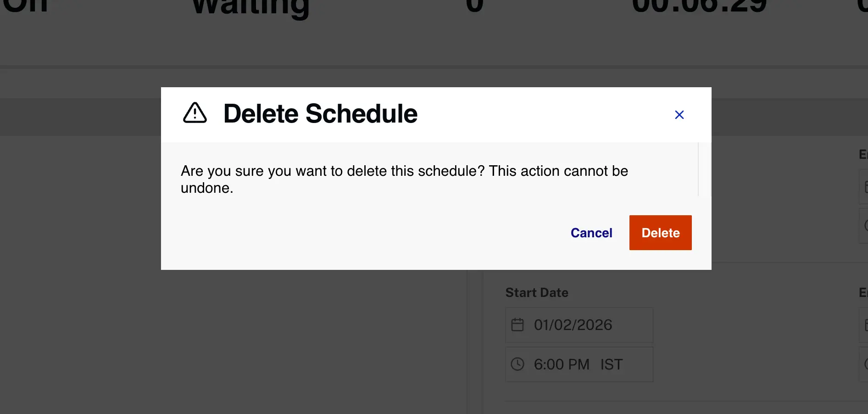Click the warning triangle icon in the dialog header

click(x=195, y=113)
